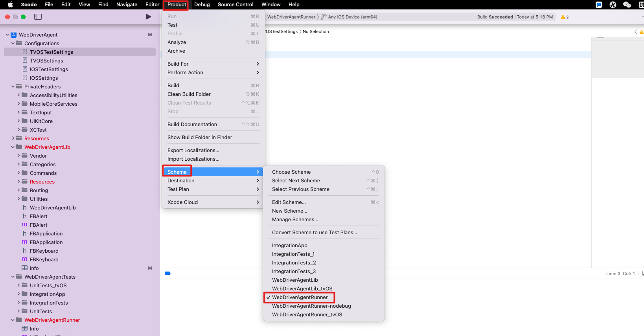This screenshot has height=336, width=644.
Task: Click the FBAlert implementation file icon
Action: tap(25, 225)
